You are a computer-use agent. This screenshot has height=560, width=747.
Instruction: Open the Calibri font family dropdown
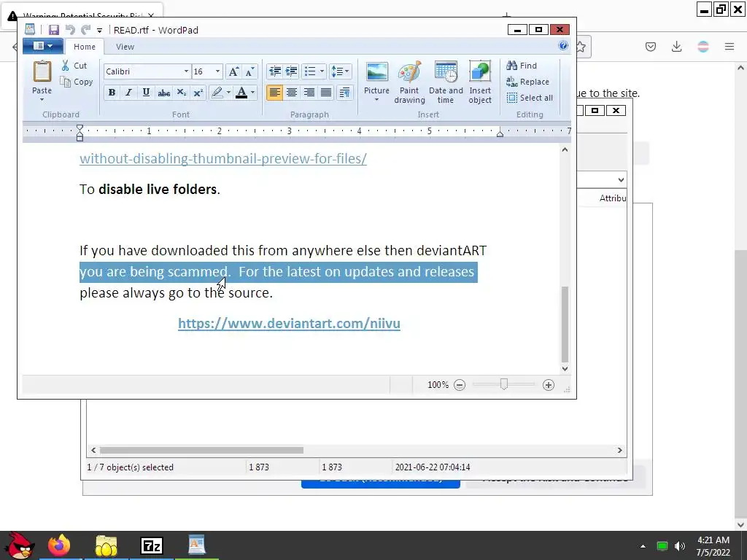point(186,71)
